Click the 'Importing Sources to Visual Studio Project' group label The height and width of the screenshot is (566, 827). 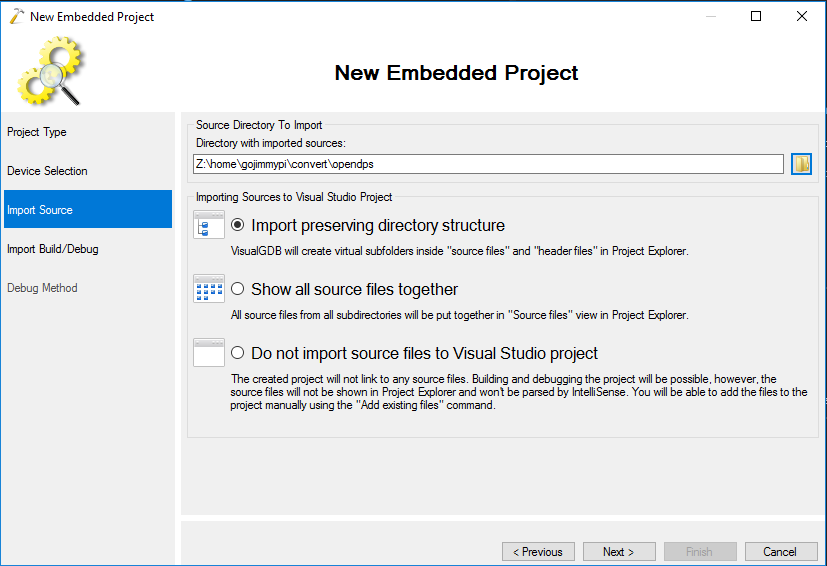294,197
